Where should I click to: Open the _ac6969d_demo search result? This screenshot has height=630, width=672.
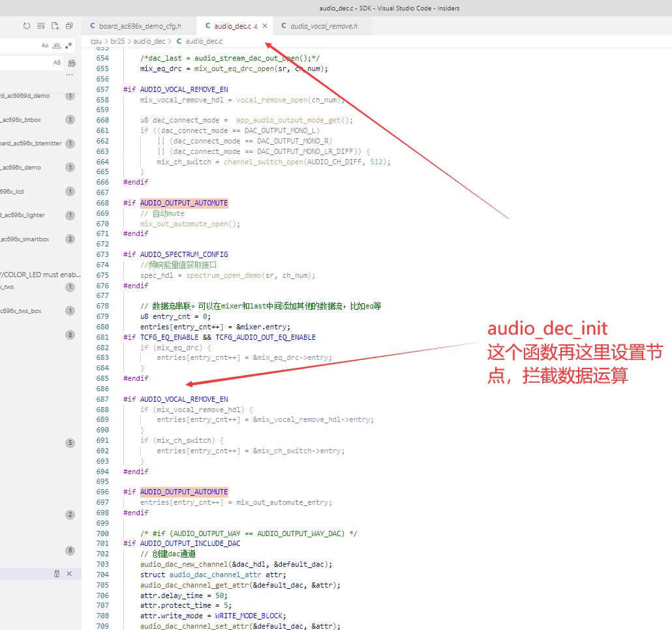point(25,96)
